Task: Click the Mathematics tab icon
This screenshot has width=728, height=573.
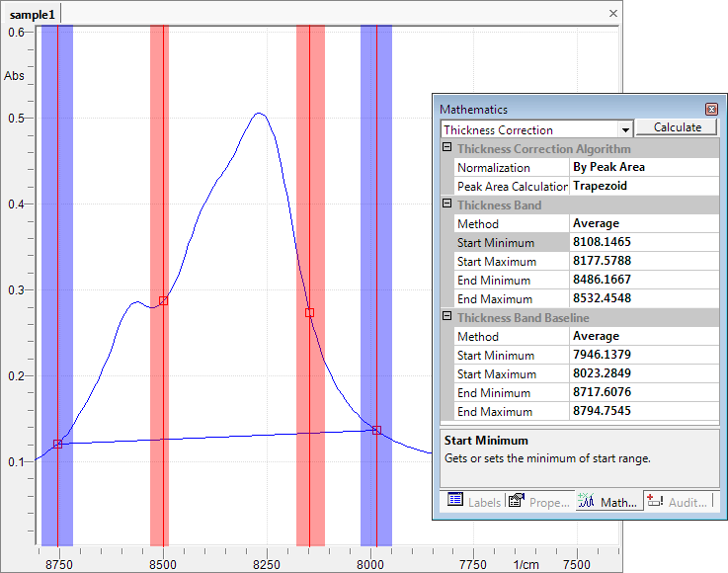Action: click(x=585, y=501)
